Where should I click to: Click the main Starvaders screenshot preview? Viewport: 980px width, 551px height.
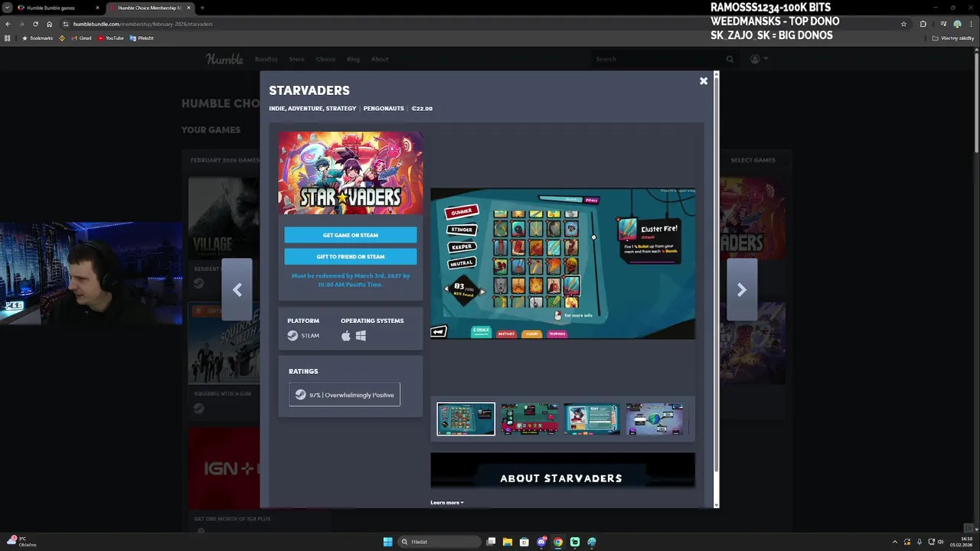[563, 263]
